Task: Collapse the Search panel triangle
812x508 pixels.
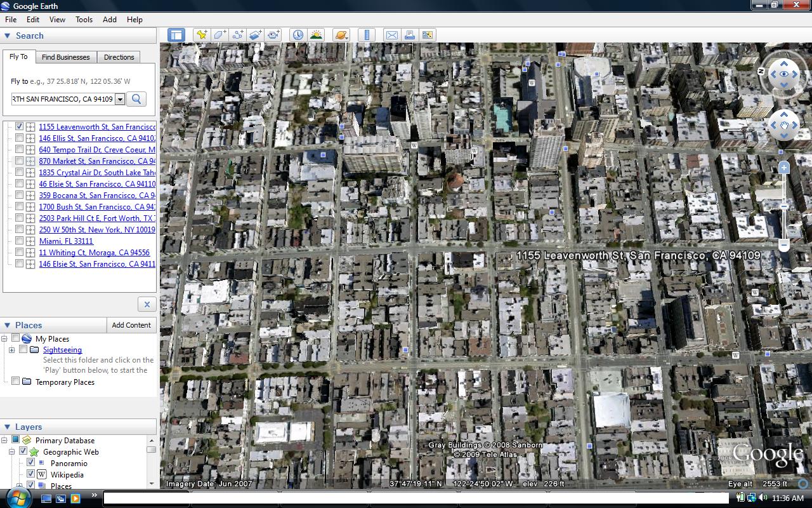Action: click(8, 36)
